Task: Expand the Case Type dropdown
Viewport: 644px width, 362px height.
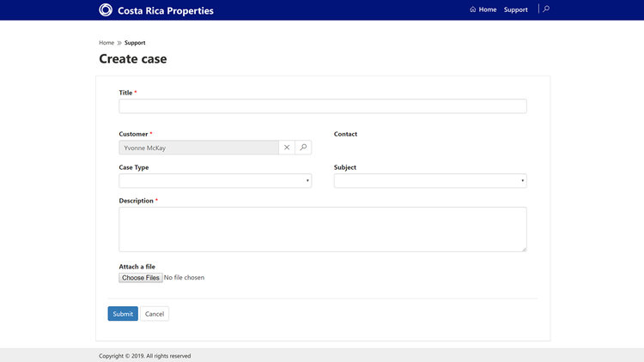Action: (216, 181)
